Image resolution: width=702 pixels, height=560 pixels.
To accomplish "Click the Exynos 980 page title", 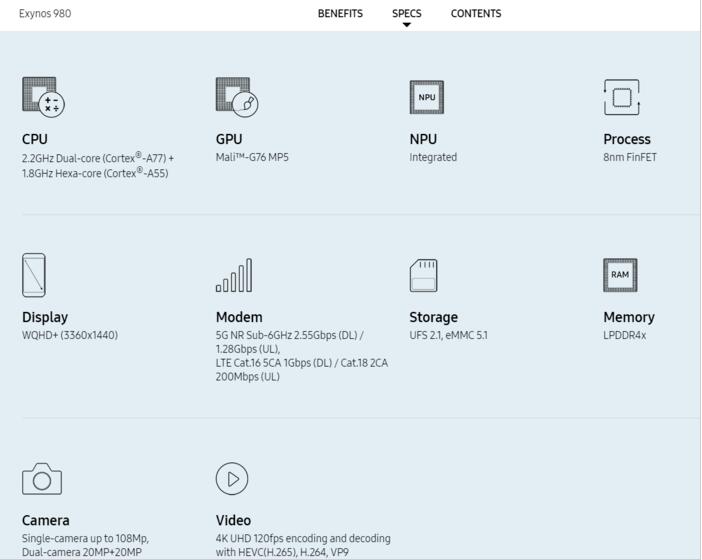I will tap(45, 14).
